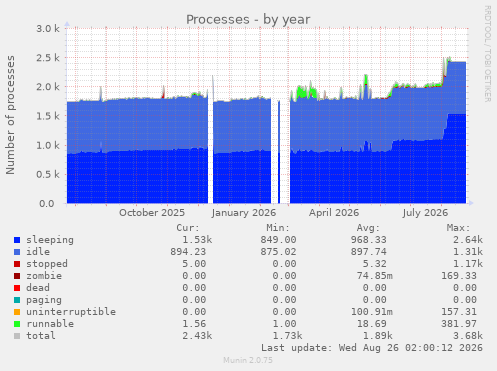Select the 'sleeping' legend label
Viewport: 497px width, 371px height.
(x=50, y=240)
